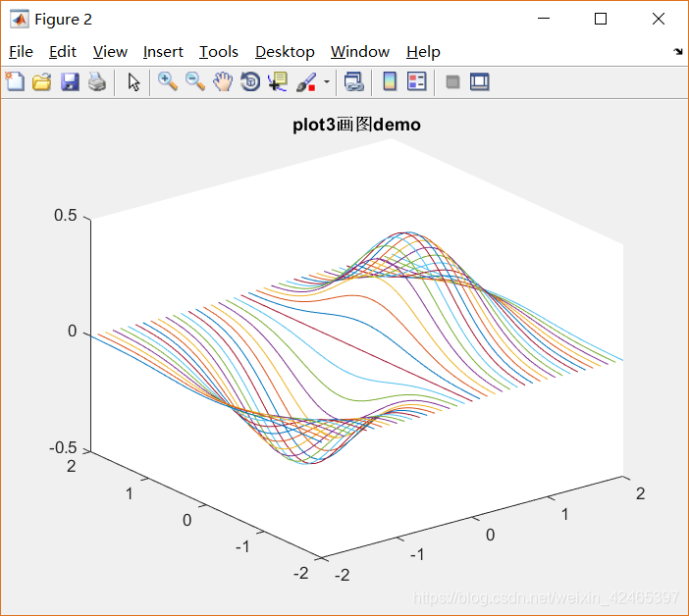Screen dimensions: 689x616
Task: Print the figure using printer icon
Action: [x=97, y=82]
